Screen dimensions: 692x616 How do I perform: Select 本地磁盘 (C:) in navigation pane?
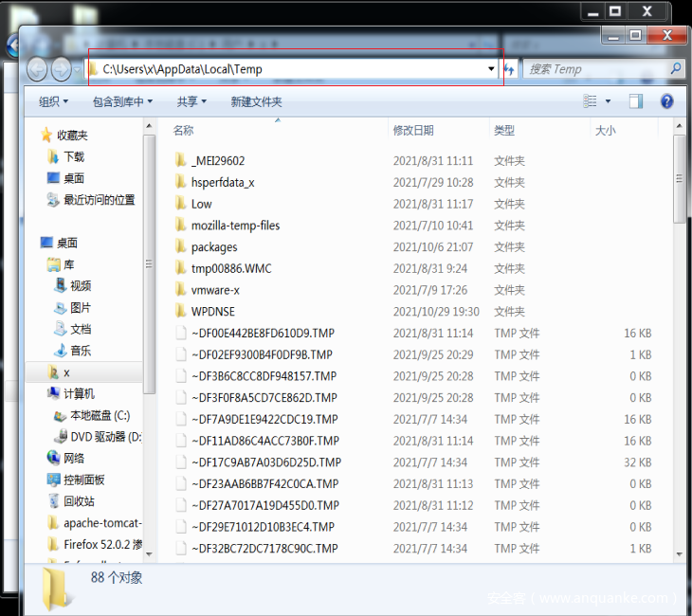click(x=100, y=415)
